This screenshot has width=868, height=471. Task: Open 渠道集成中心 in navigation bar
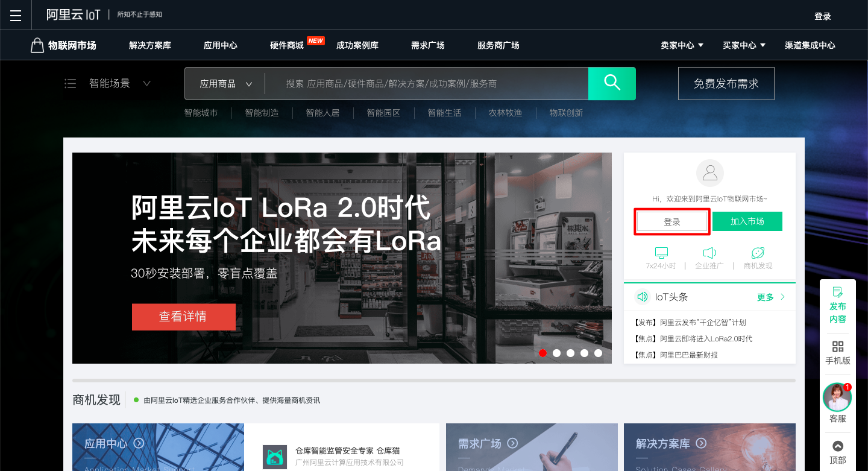(x=810, y=45)
